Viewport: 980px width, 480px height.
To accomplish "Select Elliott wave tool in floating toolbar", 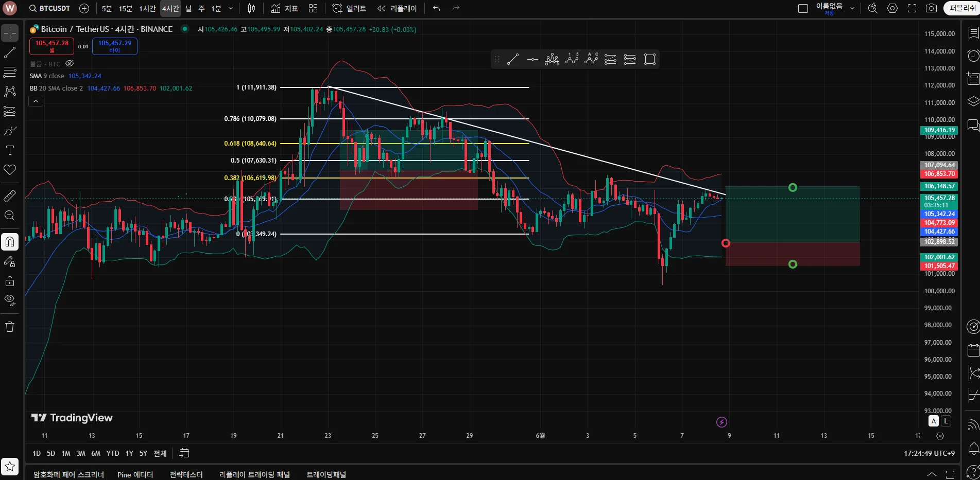I will point(572,60).
